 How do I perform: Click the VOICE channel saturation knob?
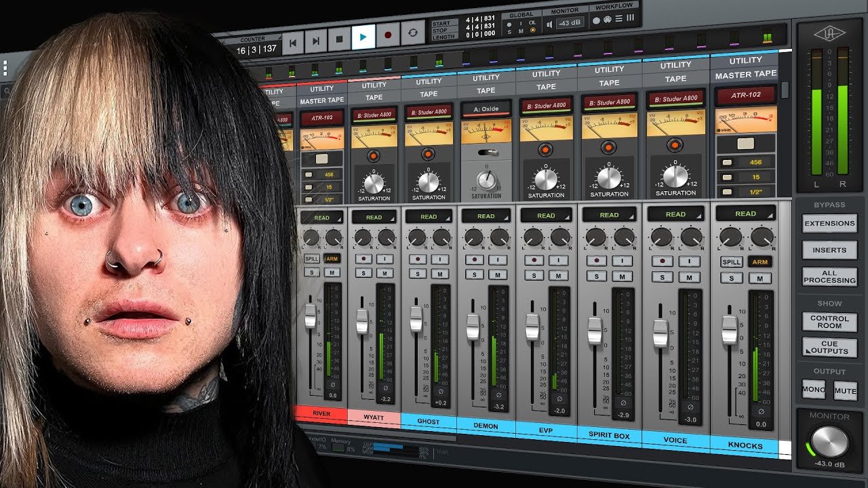[675, 176]
